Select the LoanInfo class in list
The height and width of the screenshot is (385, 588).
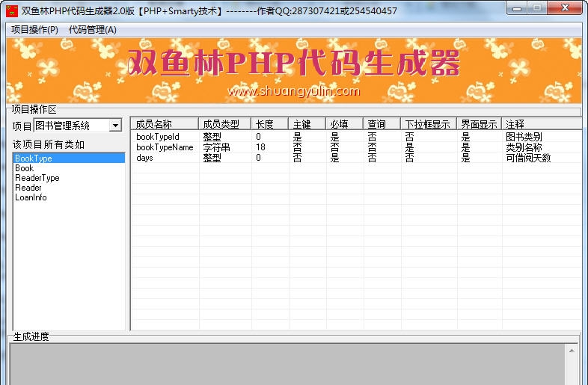[69, 197]
